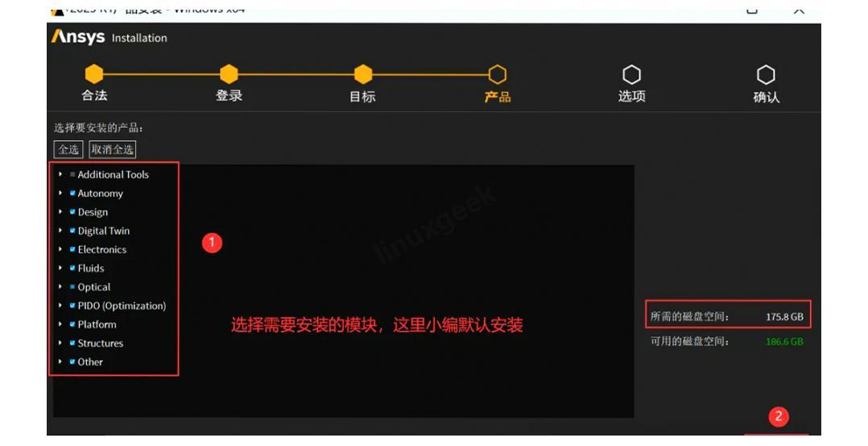The width and height of the screenshot is (868, 446).
Task: Select the 产品 step label
Action: pos(498,97)
